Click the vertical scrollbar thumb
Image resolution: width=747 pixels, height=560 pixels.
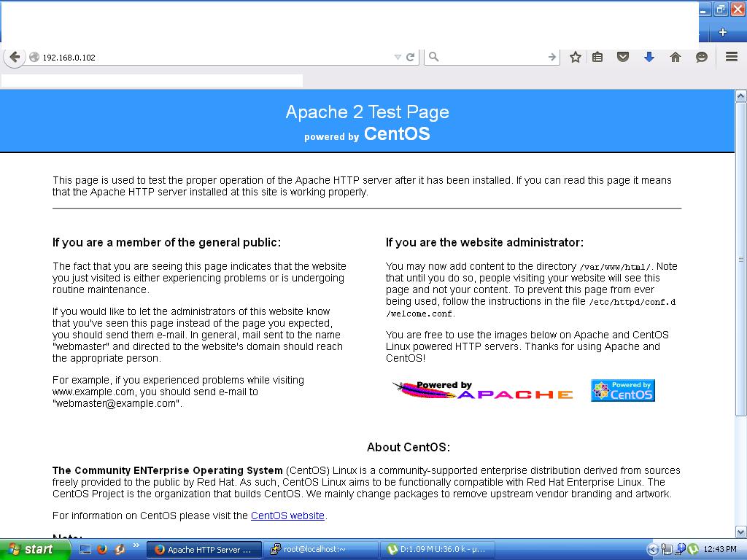pyautogui.click(x=741, y=259)
